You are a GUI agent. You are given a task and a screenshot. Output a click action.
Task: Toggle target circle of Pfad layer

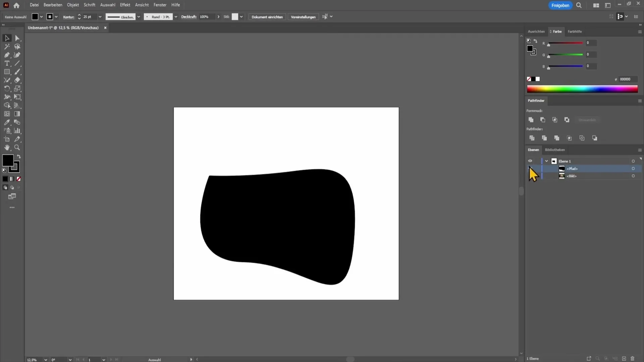click(x=633, y=169)
